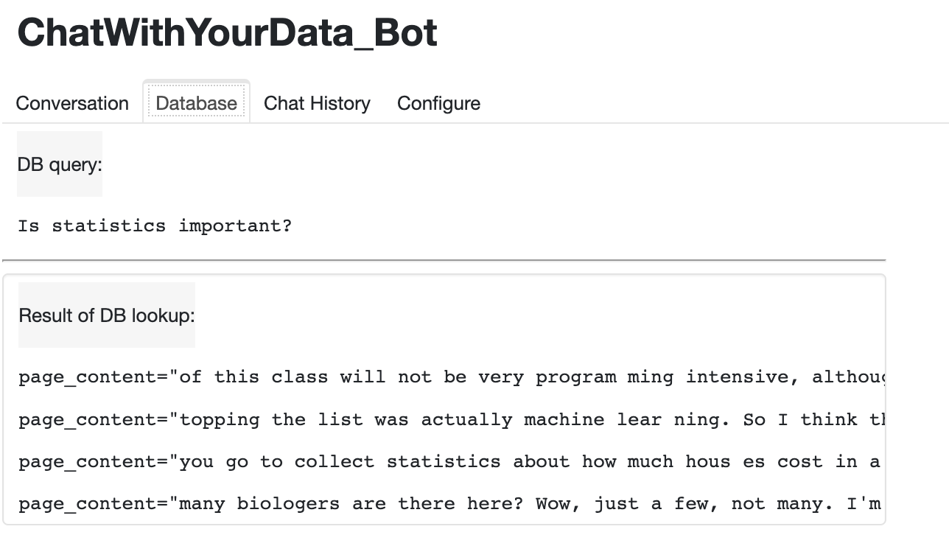Click the horizontal divider below the query
Screen dimensions: 949x560
[444, 260]
